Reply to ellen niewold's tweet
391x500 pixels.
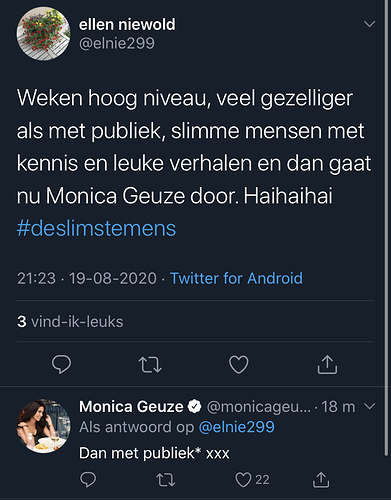point(61,364)
